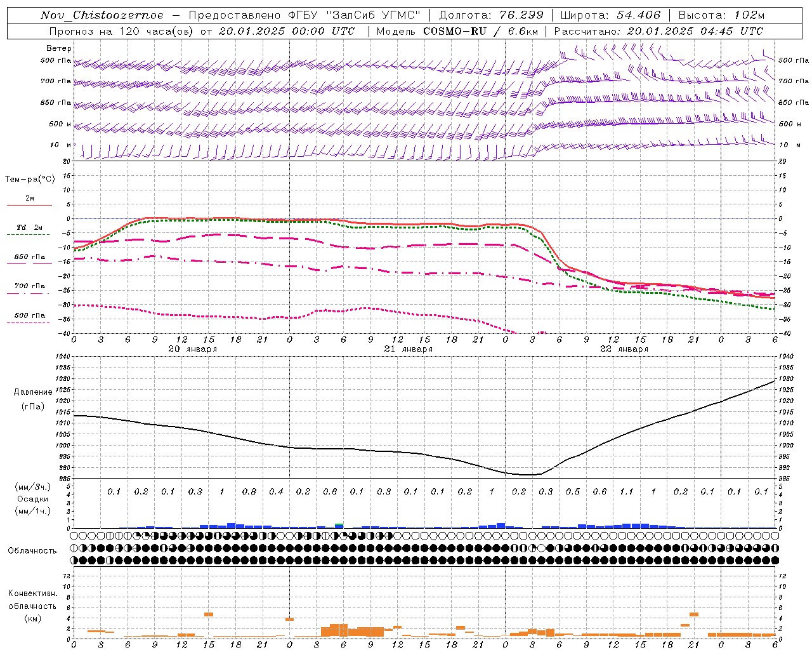Viewport: 812px width, 650px height.
Task: Click the 'Давление' pressure panel label
Action: pos(33,392)
